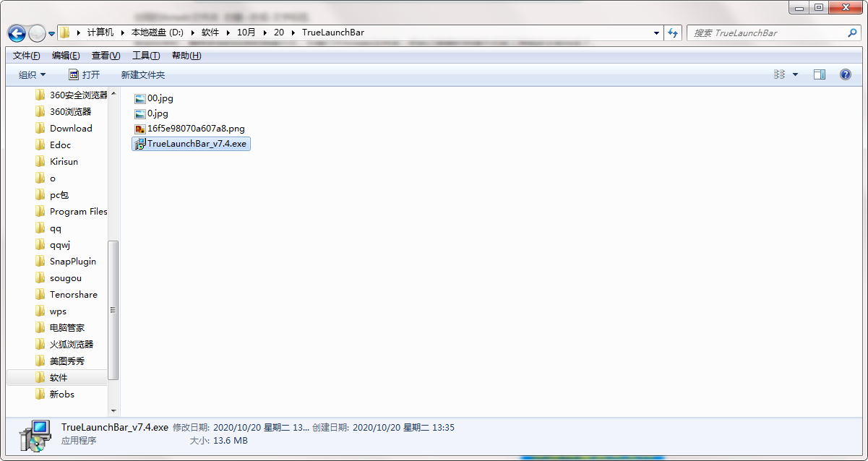868x461 pixels.
Task: Expand the breadcrumb arrow after 计算机
Action: 123,33
